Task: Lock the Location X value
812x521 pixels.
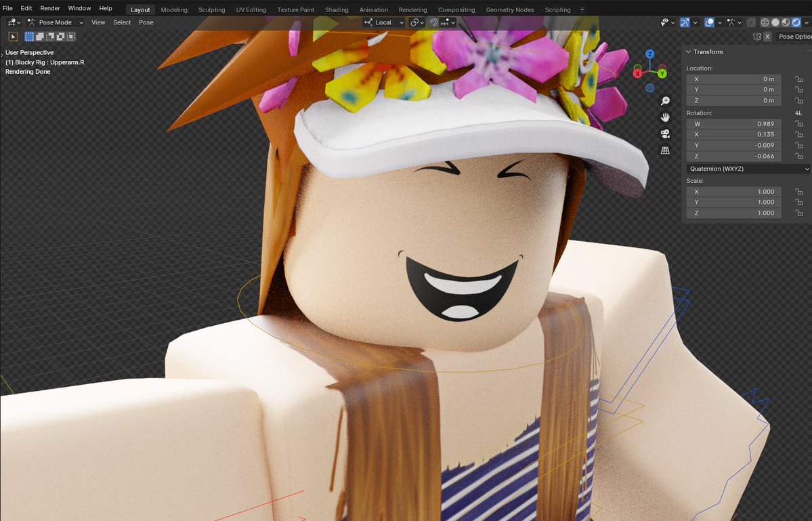Action: pos(799,79)
